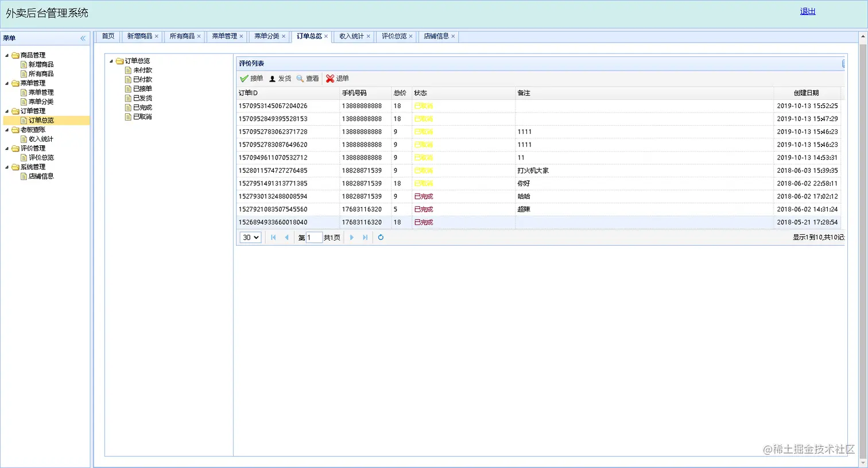
Task: Close the 收入统计 tab
Action: pyautogui.click(x=368, y=36)
